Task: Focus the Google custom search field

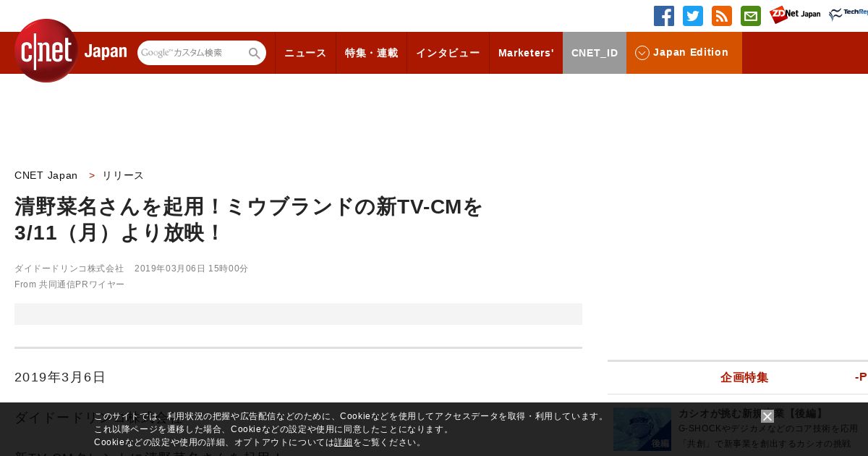Action: pos(192,53)
